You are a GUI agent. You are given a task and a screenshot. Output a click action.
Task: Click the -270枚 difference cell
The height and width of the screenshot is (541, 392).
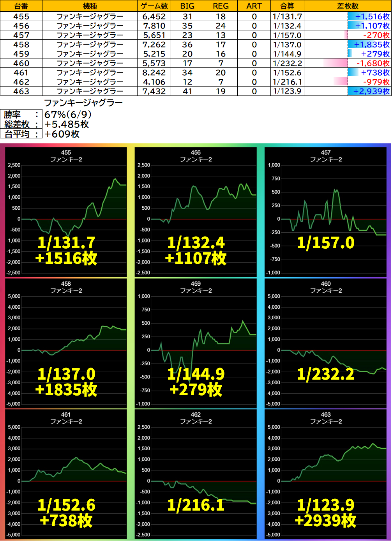click(348, 35)
